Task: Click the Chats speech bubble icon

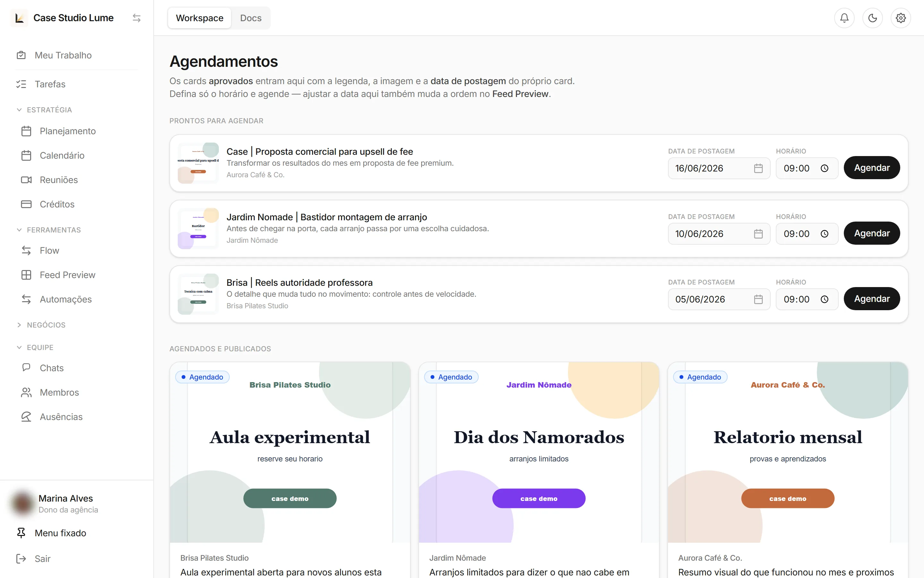Action: tap(26, 368)
